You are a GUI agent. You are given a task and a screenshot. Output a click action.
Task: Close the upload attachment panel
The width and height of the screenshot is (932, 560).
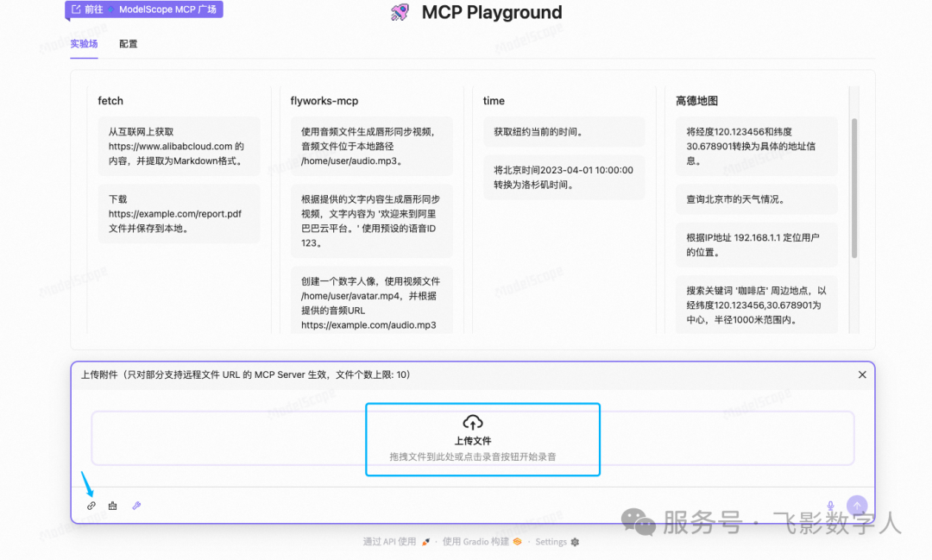click(x=862, y=374)
